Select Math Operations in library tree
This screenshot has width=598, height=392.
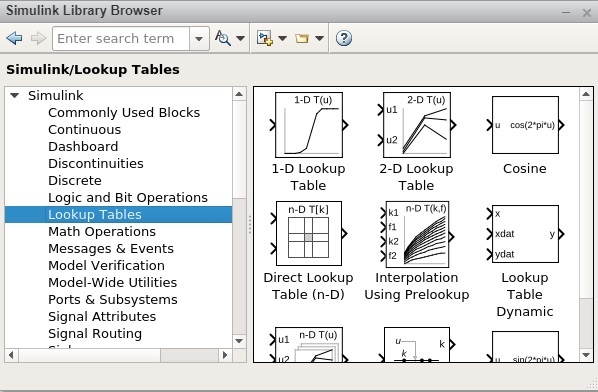point(102,231)
